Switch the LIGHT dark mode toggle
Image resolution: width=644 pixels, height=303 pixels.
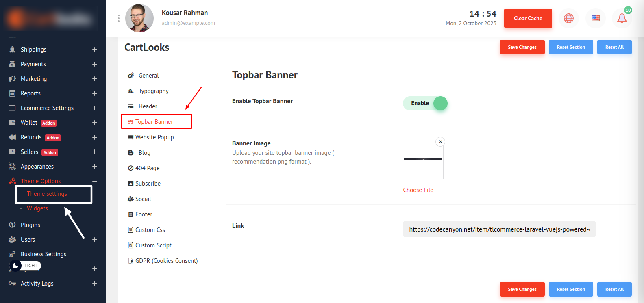point(25,266)
